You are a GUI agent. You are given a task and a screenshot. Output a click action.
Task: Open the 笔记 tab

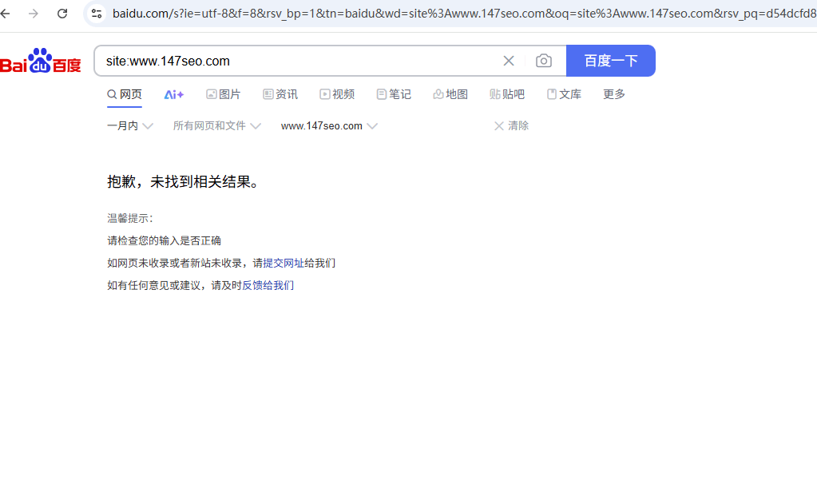[x=394, y=94]
